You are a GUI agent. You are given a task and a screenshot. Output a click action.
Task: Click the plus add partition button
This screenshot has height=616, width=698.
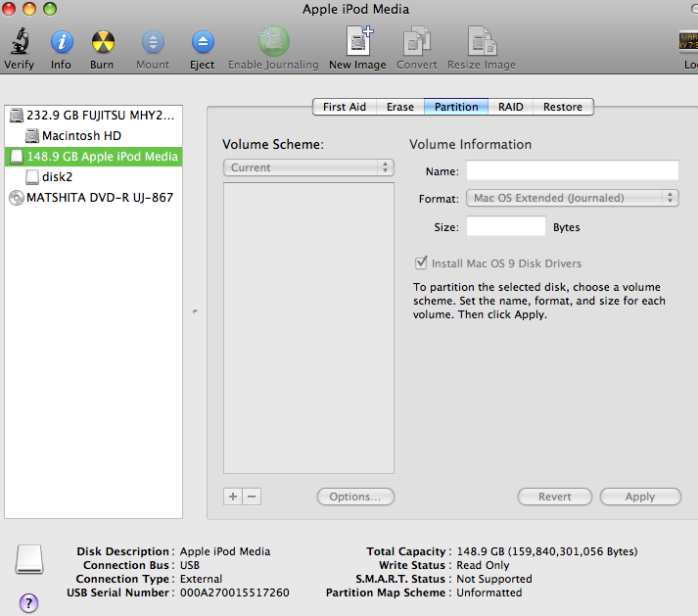233,497
